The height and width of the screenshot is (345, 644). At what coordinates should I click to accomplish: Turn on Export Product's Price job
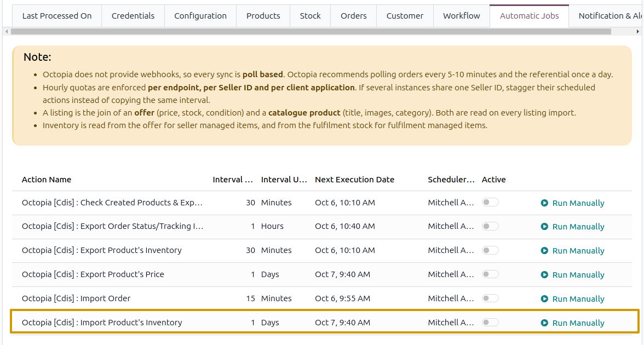[490, 274]
